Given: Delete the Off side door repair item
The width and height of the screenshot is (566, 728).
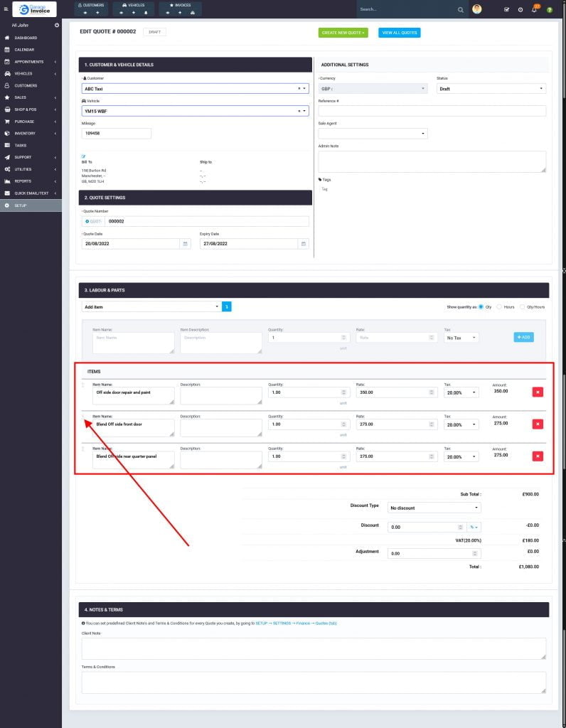Looking at the screenshot, I should 538,392.
